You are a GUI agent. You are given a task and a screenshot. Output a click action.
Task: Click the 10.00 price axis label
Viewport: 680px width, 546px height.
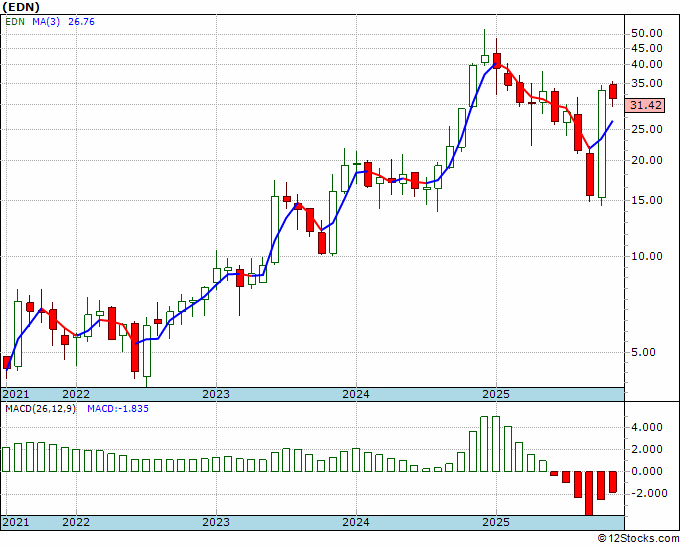coord(647,256)
